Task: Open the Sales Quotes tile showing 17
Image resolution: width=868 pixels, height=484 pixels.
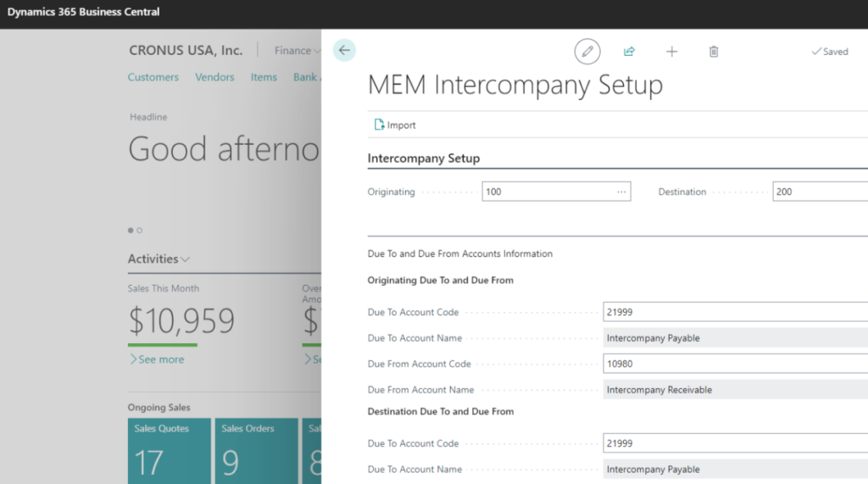Action: [x=170, y=451]
